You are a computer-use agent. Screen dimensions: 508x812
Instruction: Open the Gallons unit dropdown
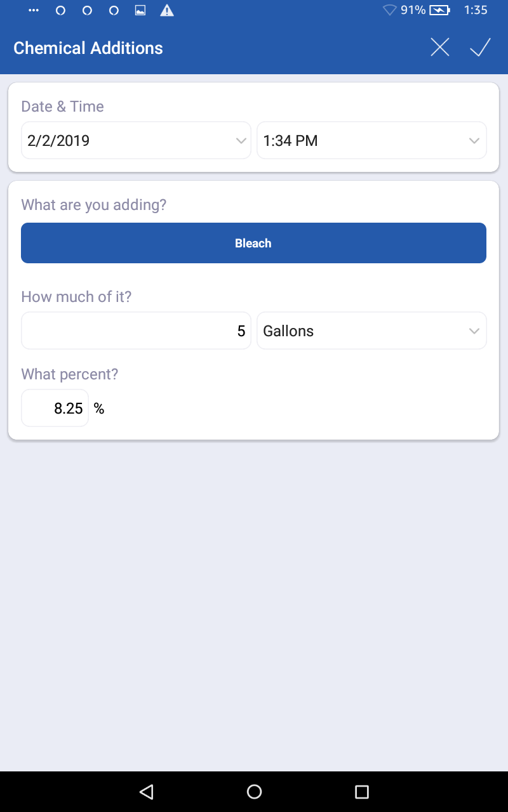(371, 331)
